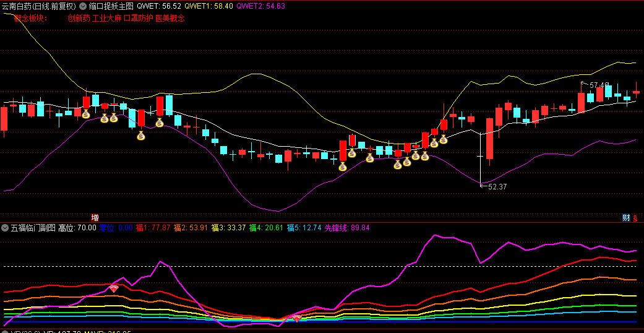The image size is (644, 333).
Task: Select the red 福1: 77.87 value
Action: (153, 227)
